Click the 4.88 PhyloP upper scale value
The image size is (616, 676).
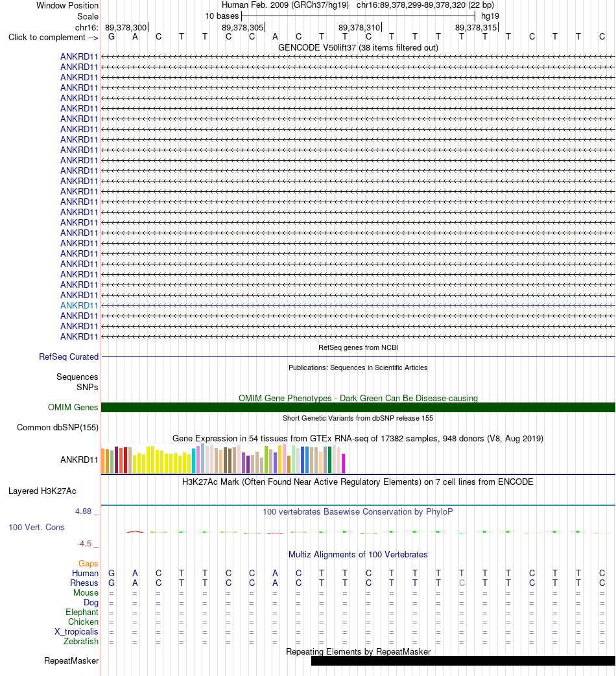(x=83, y=511)
